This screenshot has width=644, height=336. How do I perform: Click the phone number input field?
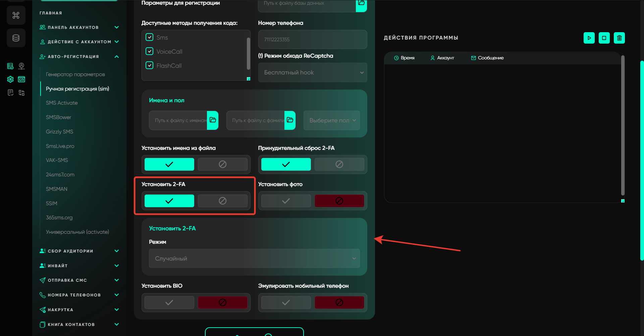[312, 40]
